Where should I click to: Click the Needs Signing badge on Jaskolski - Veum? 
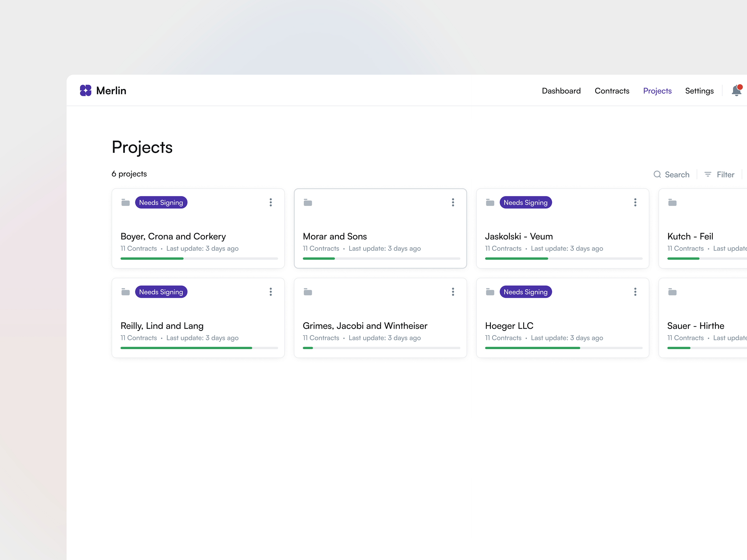click(525, 203)
